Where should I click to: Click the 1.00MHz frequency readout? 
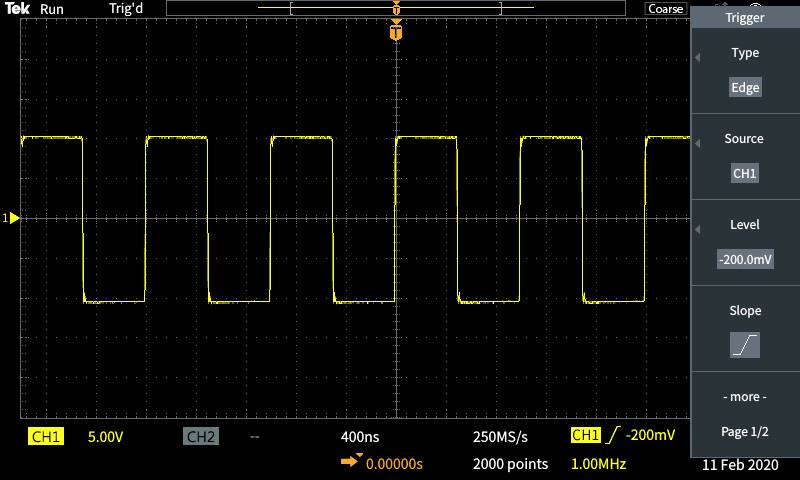598,464
